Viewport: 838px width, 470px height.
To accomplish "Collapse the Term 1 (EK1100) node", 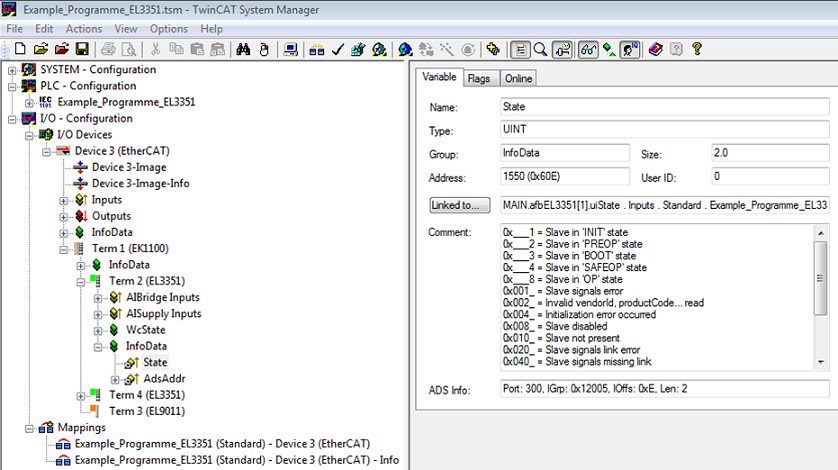I will click(x=64, y=250).
